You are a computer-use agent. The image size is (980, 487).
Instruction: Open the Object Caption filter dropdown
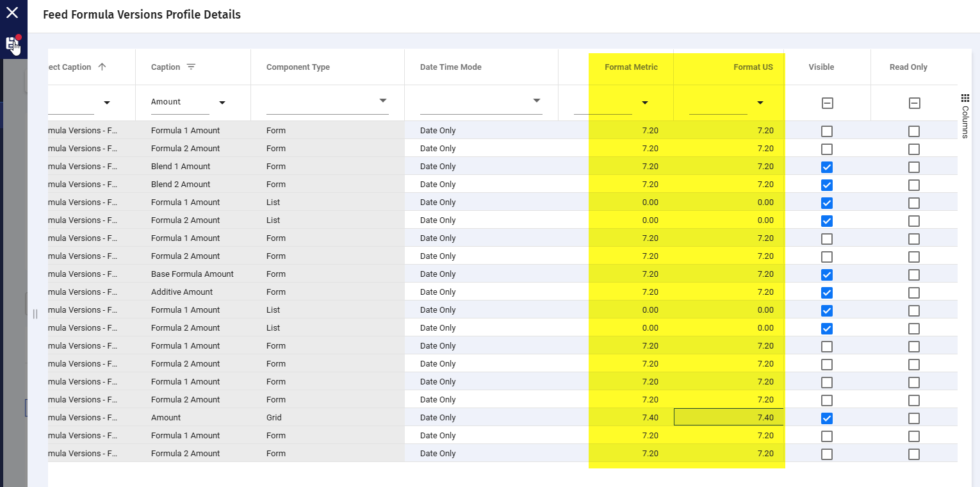pos(107,103)
